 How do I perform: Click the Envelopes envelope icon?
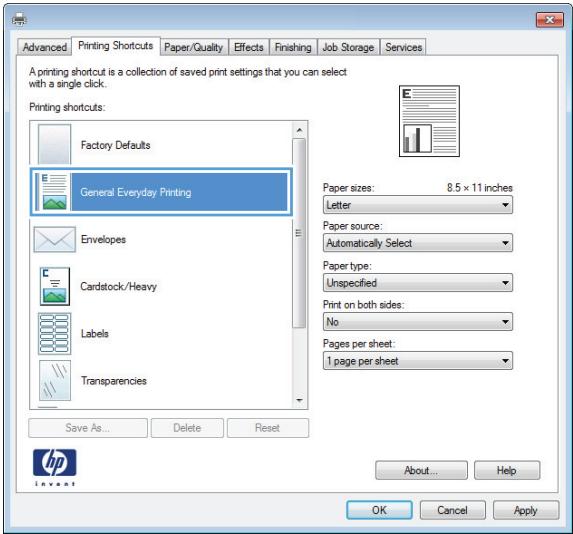[54, 239]
